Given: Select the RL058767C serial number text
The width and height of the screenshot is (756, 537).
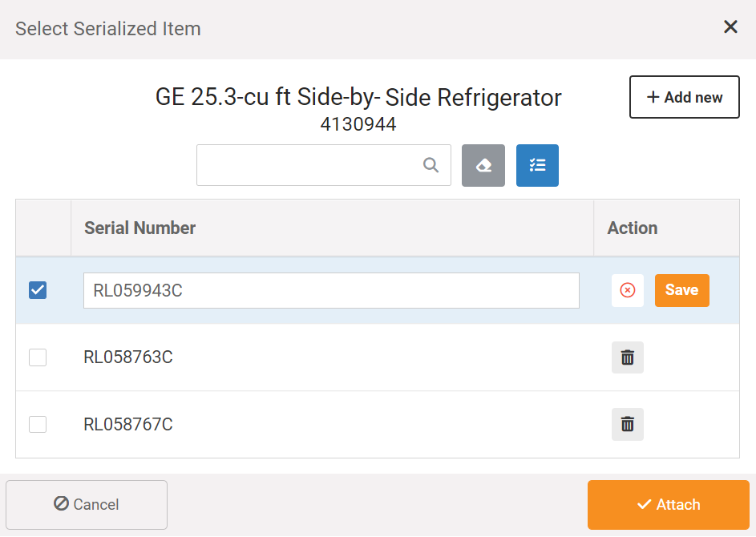Looking at the screenshot, I should click(128, 424).
